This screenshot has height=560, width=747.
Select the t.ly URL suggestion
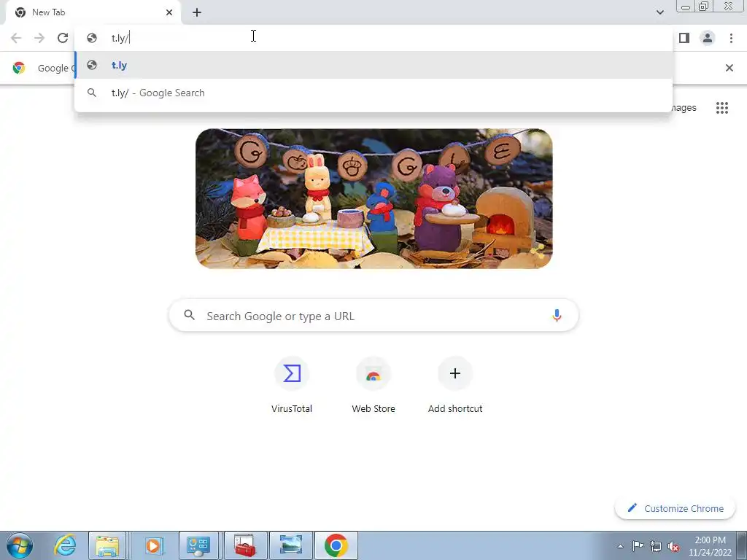point(374,65)
